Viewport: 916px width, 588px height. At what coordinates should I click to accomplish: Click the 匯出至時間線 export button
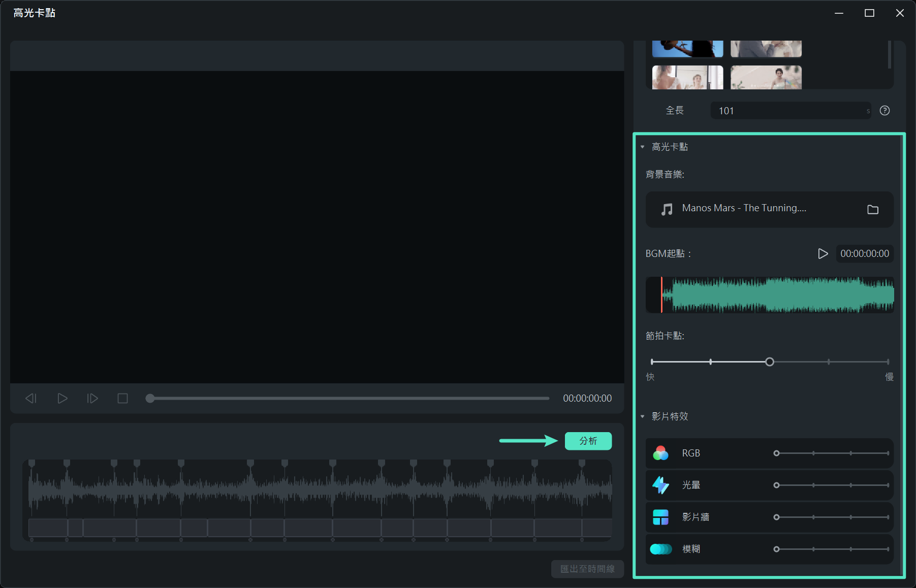[x=587, y=569]
